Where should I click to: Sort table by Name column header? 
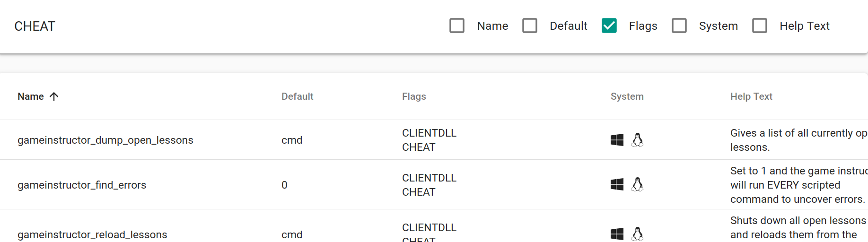point(31,96)
